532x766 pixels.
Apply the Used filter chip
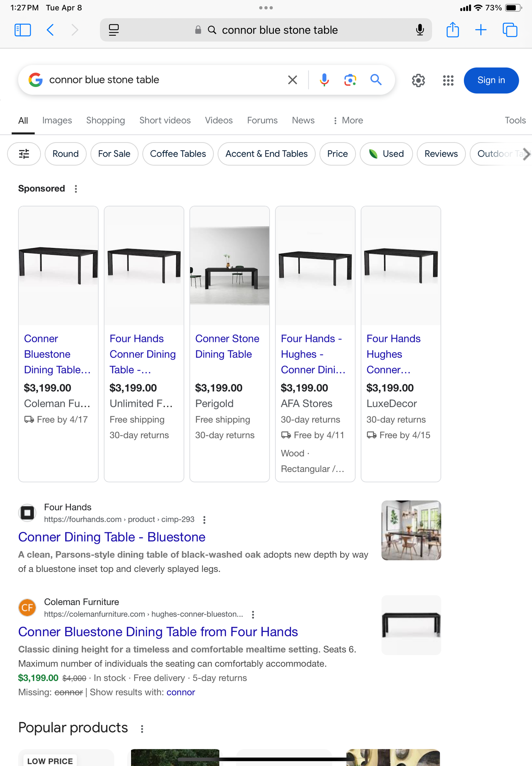(x=386, y=154)
